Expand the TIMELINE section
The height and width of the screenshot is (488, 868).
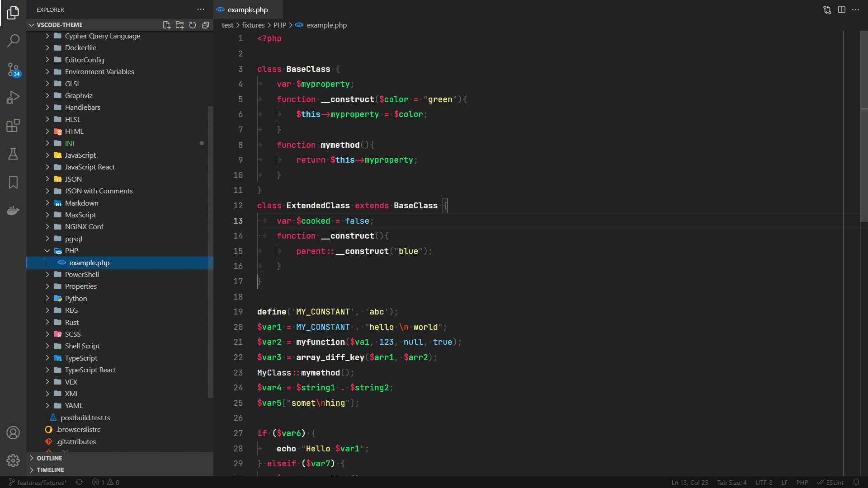[x=50, y=470]
